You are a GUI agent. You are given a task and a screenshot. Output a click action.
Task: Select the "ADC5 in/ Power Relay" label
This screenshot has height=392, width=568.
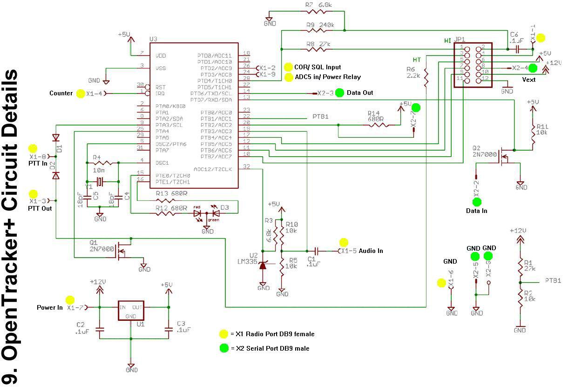tap(328, 77)
